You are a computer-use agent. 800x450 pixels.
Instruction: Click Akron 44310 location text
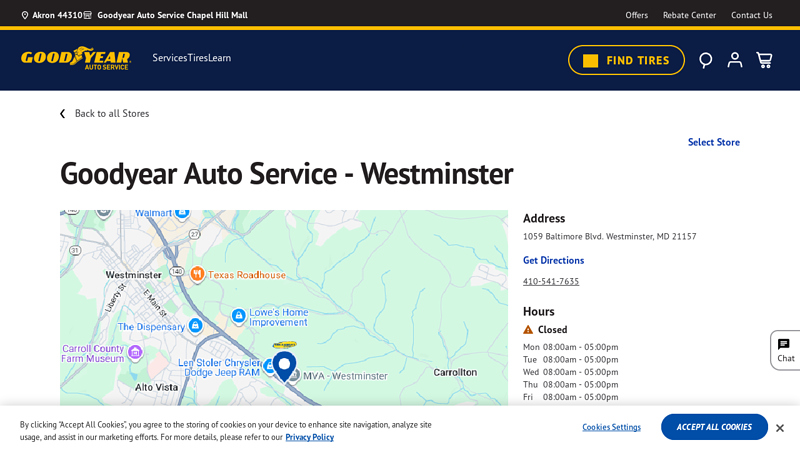coord(57,15)
